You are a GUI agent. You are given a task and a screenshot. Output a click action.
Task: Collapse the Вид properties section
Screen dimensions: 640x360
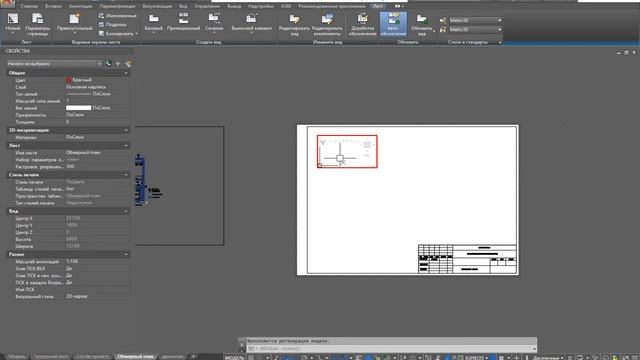(x=126, y=211)
